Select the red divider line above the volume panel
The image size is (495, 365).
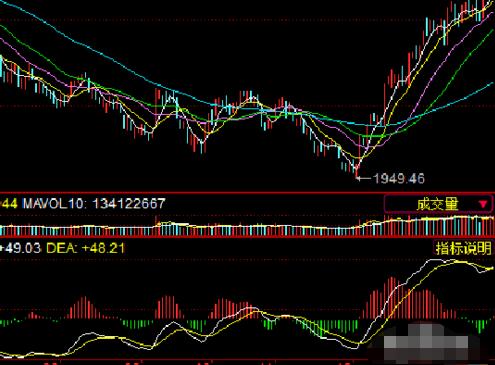247,193
